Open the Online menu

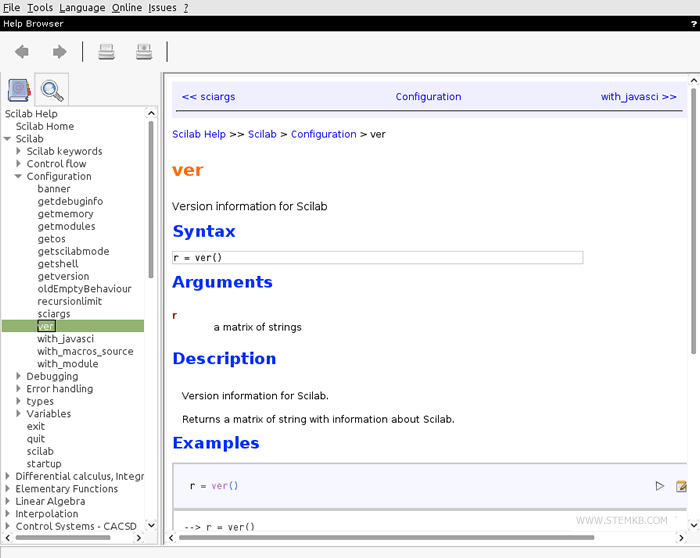(127, 8)
